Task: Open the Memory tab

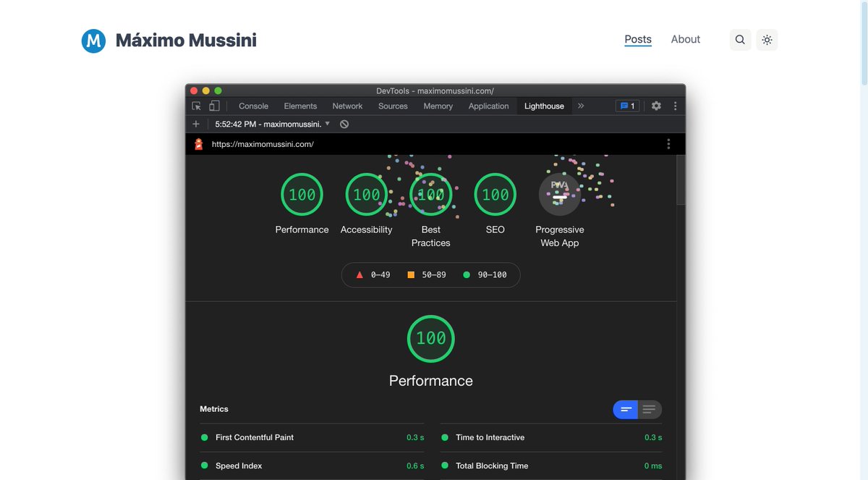Action: tap(438, 106)
